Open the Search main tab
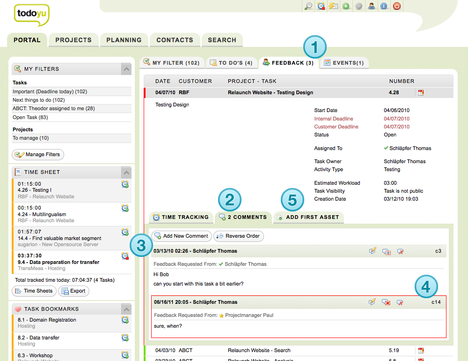 pyautogui.click(x=222, y=40)
